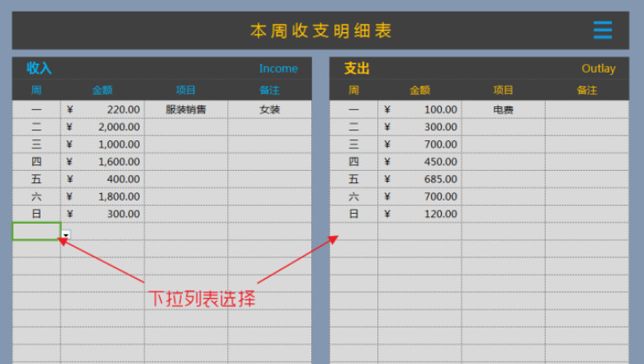Viewport: 644px width, 364px height.
Task: Select the outlay 120.00 amount cell
Action: pyautogui.click(x=419, y=214)
